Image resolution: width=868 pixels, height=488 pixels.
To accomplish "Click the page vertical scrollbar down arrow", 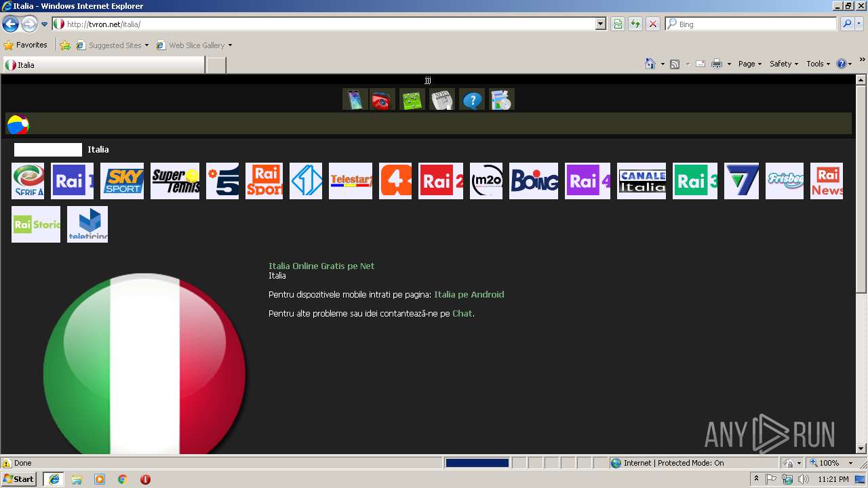I will 861,448.
